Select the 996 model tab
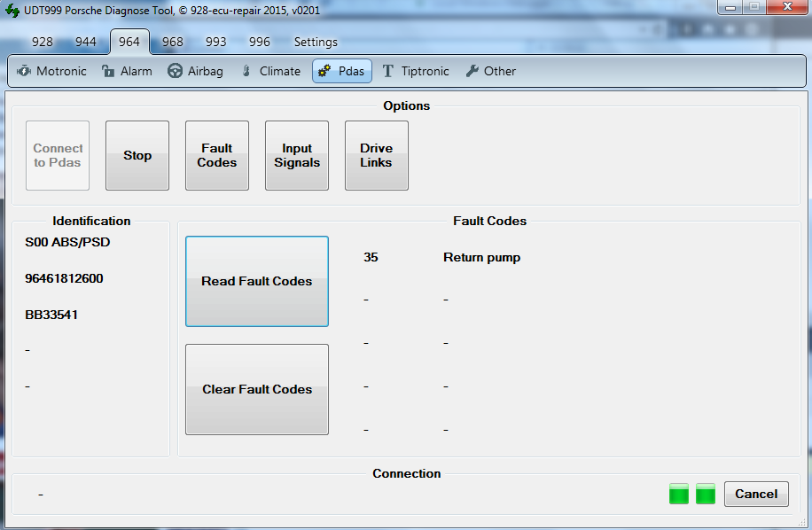This screenshot has height=530, width=812. coord(260,42)
